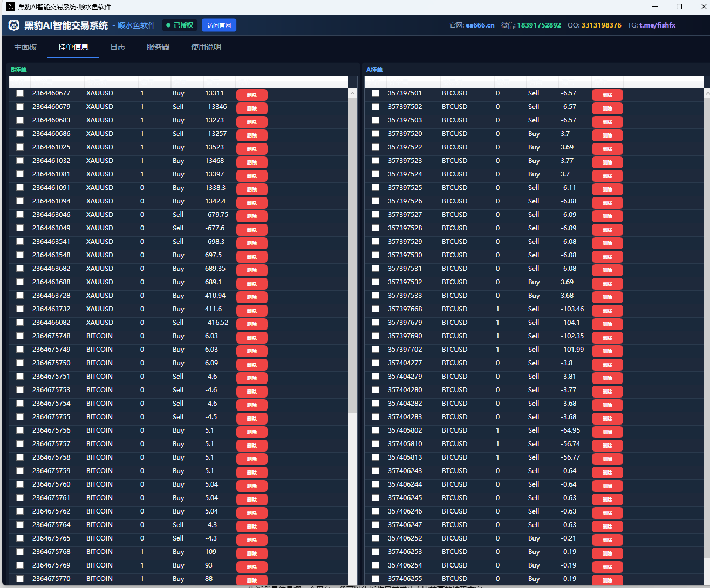Click the value 13523 in the B list
The width and height of the screenshot is (710, 588).
tap(214, 147)
